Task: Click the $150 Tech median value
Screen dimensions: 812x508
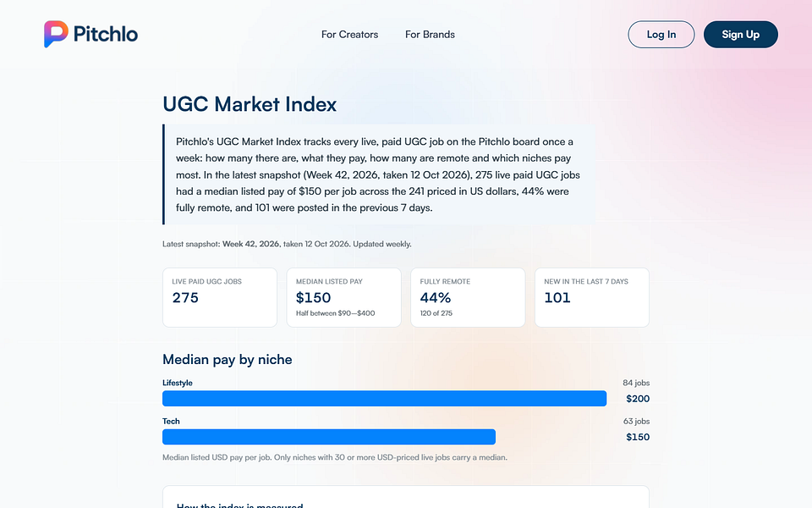Action: [638, 437]
